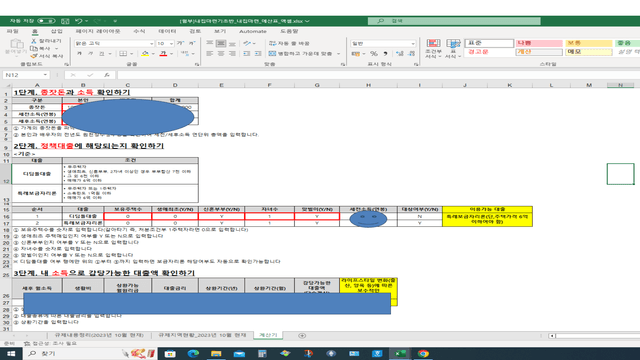Click the yellow fill color bucket
Viewport: 640px width, 360px height.
145,54
